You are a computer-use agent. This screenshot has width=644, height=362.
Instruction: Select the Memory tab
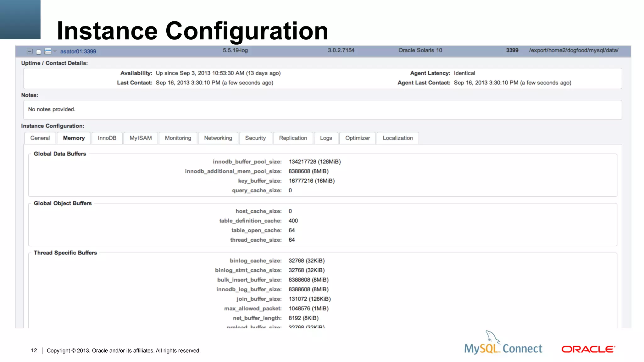pos(74,138)
